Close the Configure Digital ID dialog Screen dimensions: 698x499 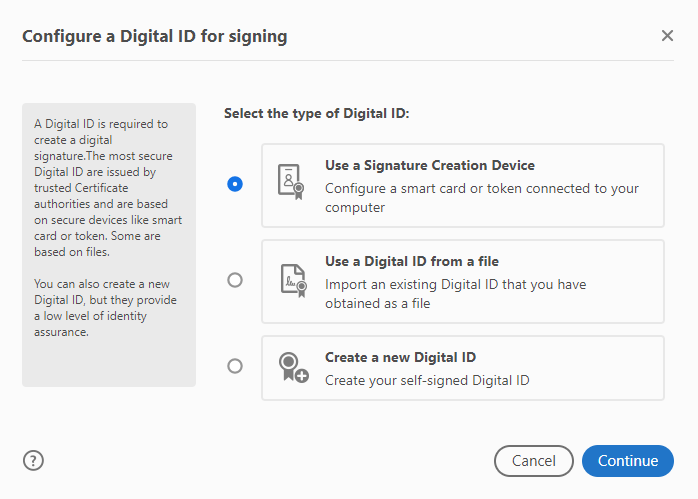point(667,36)
